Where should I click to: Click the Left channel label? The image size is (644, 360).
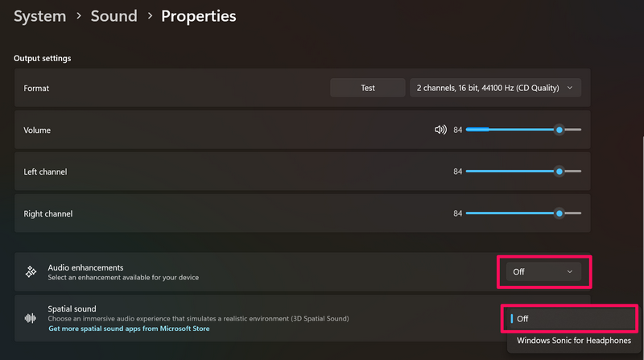tap(45, 172)
